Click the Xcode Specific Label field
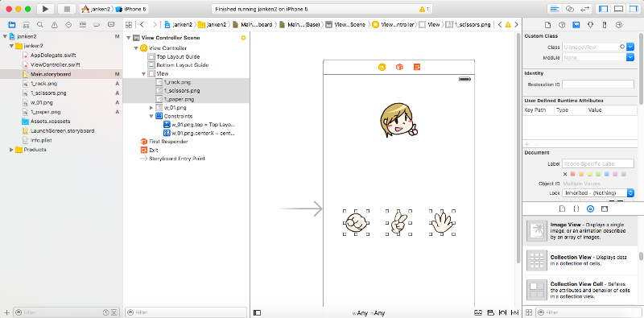644x318 pixels. 598,163
